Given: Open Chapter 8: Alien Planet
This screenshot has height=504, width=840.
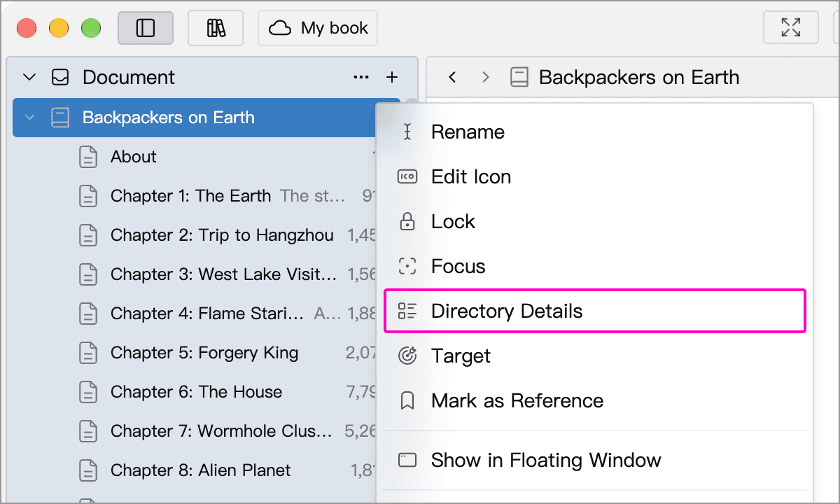Looking at the screenshot, I should point(200,470).
